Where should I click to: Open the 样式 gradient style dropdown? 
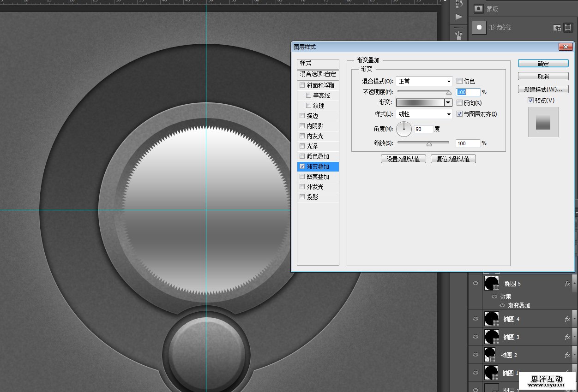coord(424,114)
